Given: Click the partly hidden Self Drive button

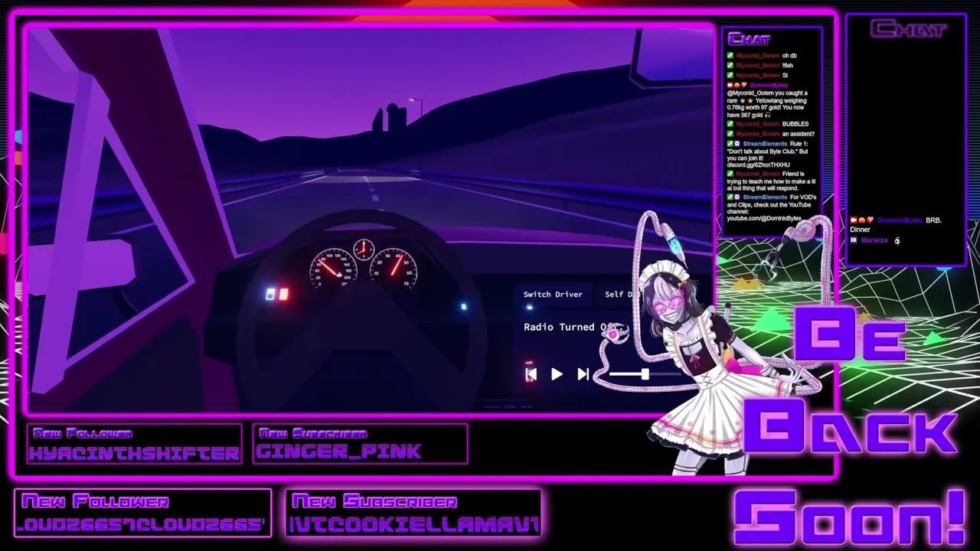Looking at the screenshot, I should [x=620, y=294].
